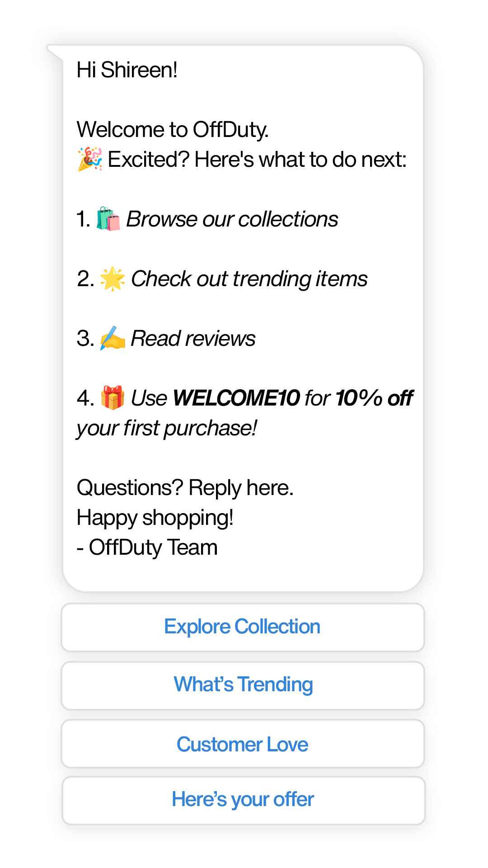Select What's Trending
488x868 pixels.
coord(243,684)
